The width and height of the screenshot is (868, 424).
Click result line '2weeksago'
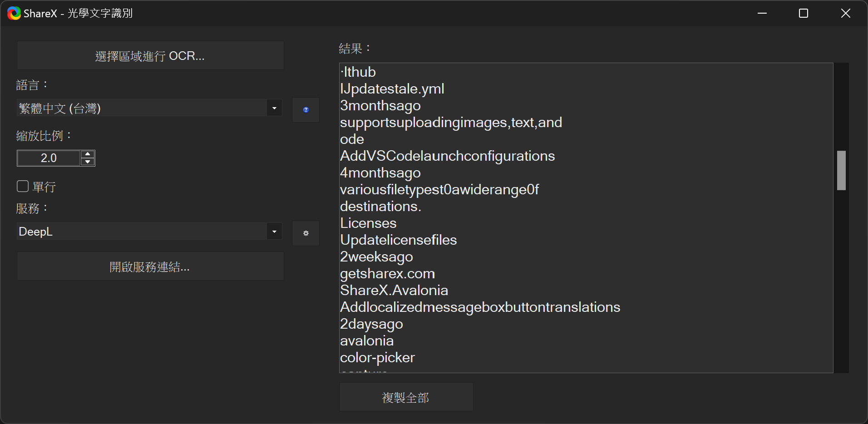point(377,256)
